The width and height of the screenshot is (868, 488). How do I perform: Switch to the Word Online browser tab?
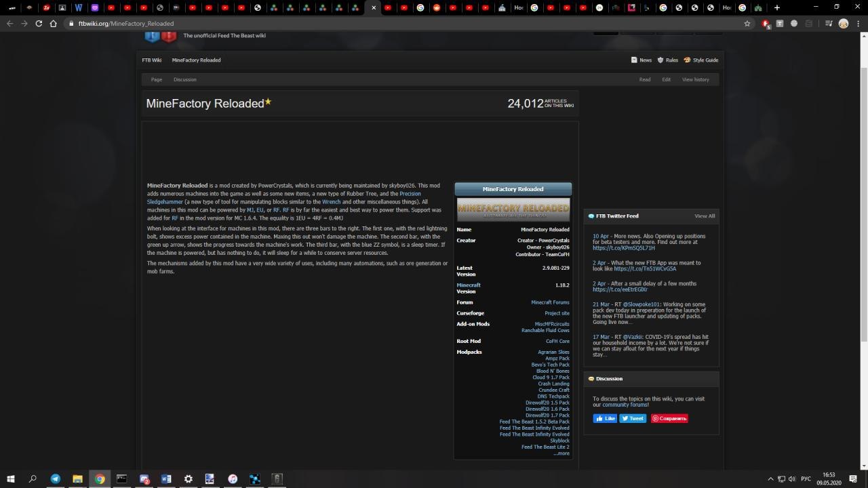tap(78, 7)
